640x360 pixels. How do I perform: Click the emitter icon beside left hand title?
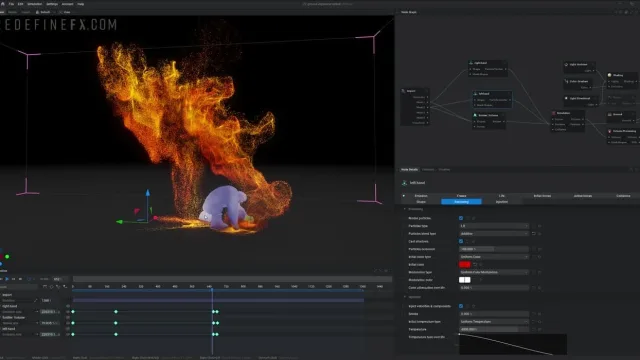[x=404, y=183]
